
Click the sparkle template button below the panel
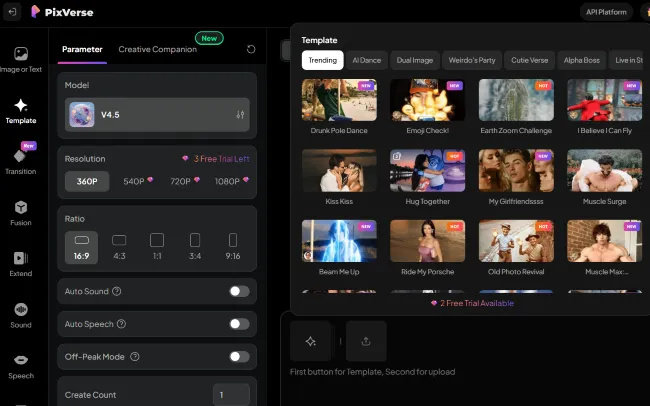click(311, 341)
